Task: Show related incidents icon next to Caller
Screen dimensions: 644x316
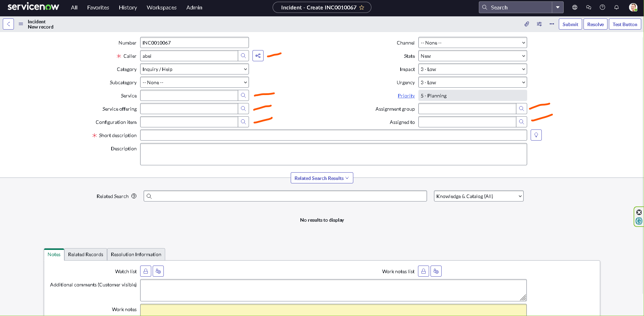Action: (x=258, y=56)
